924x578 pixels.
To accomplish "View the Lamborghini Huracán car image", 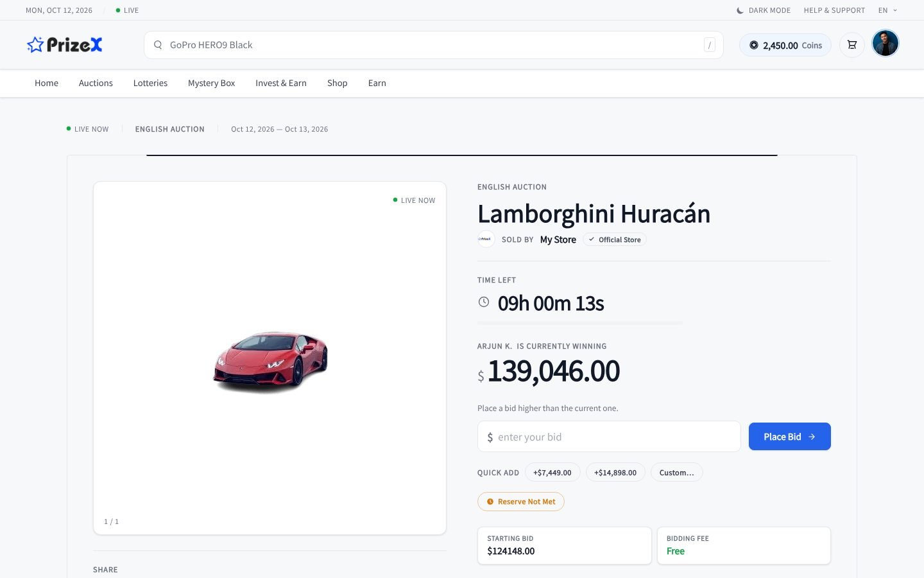I will point(270,361).
